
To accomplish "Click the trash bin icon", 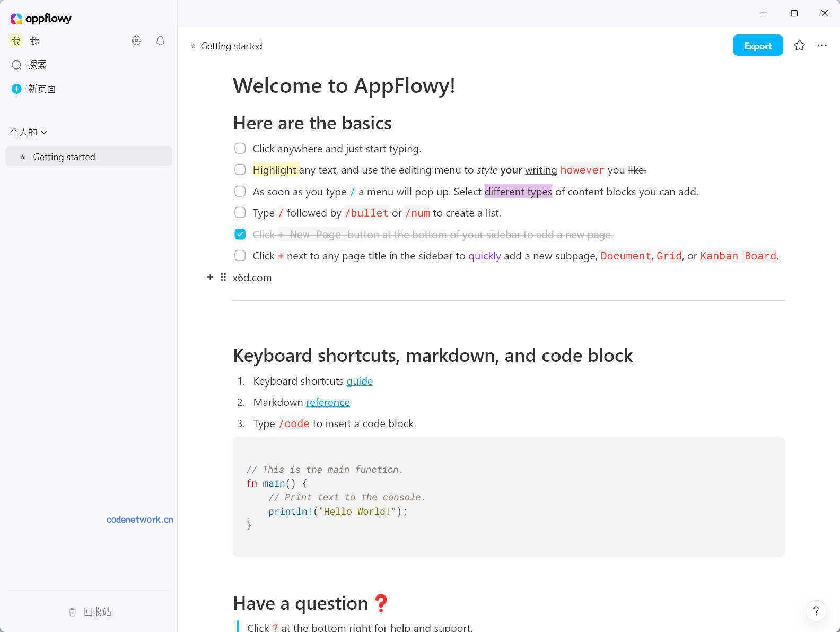I will tap(73, 612).
